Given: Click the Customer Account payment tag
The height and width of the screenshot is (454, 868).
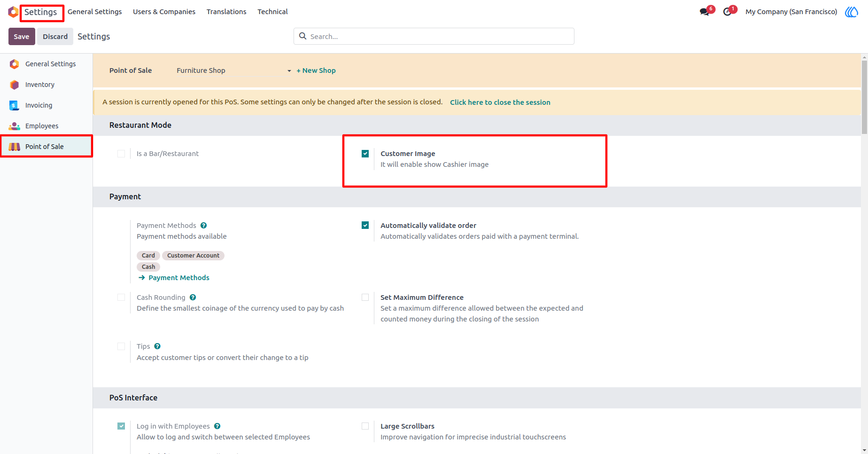Looking at the screenshot, I should point(194,256).
